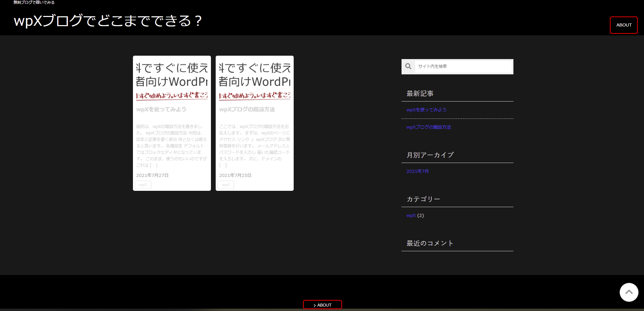644x311 pixels.
Task: Open the thumbnail of the wpXを使ってみよう post
Action: [x=172, y=80]
